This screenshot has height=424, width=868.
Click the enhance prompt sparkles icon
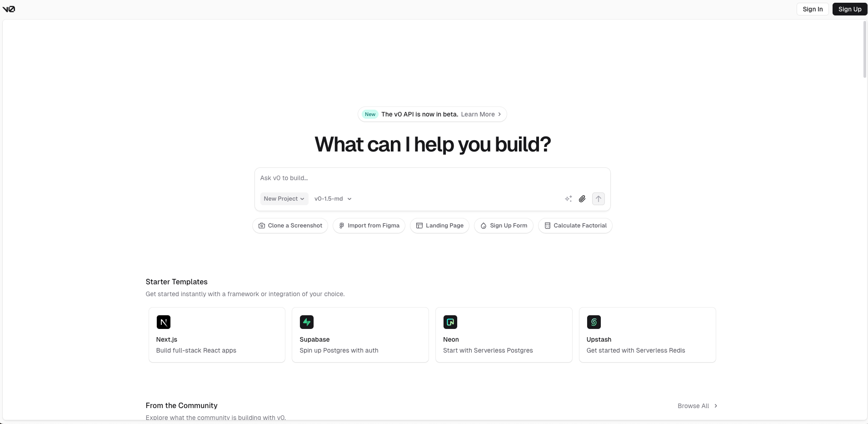click(569, 199)
